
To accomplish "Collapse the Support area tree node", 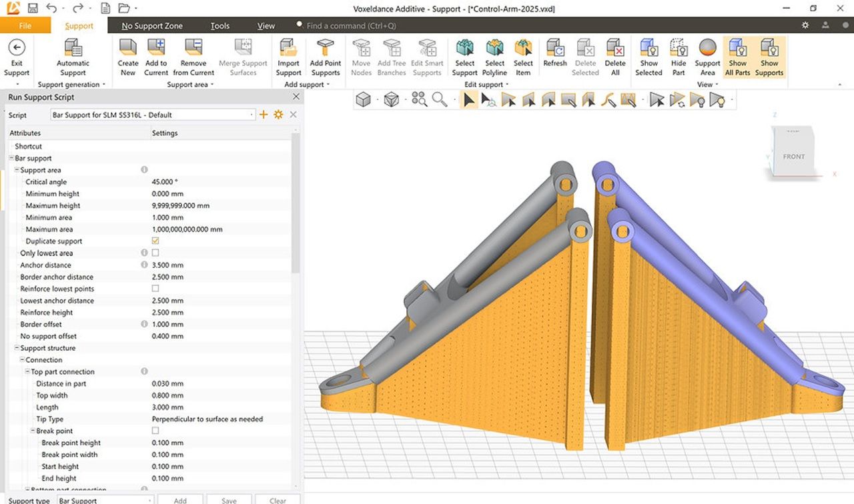I will coord(17,170).
